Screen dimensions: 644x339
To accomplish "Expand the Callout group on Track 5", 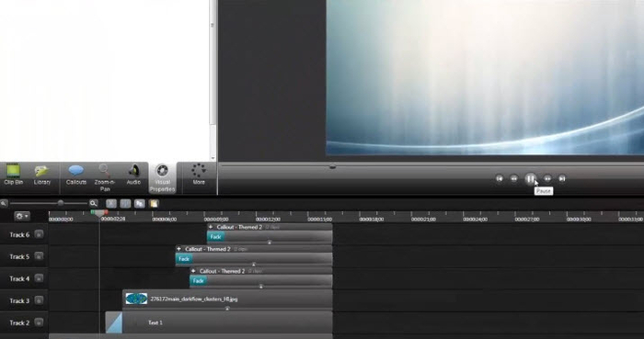I will [x=178, y=249].
